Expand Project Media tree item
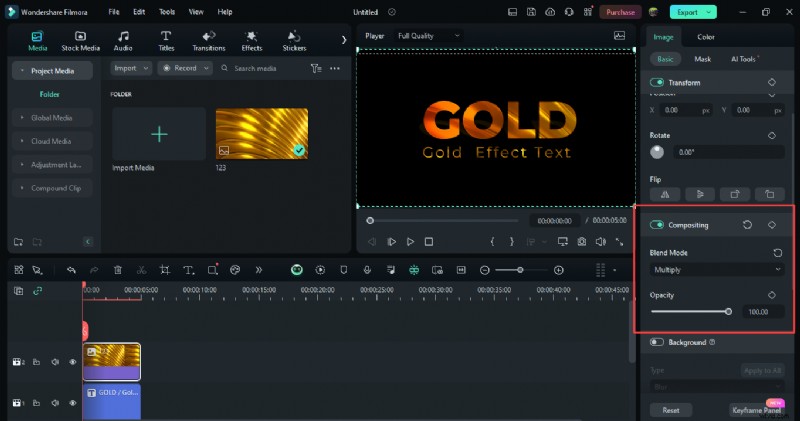 (52, 71)
